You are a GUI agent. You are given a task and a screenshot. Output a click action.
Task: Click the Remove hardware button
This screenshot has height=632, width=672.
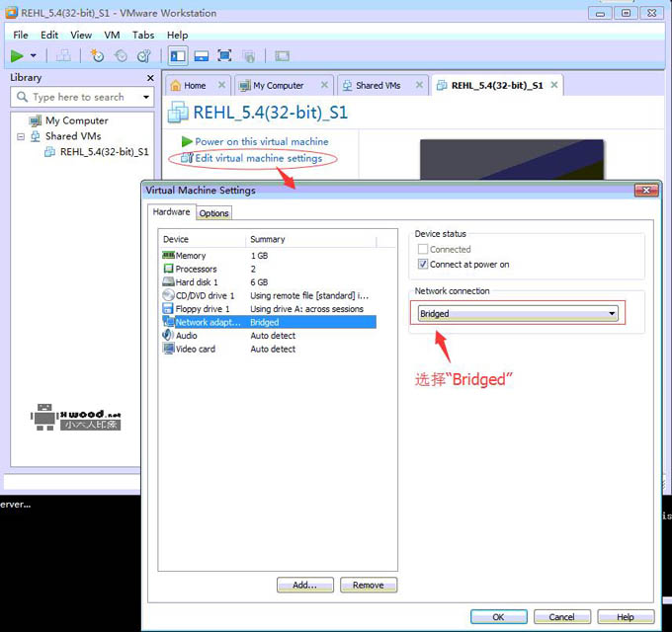tap(369, 585)
